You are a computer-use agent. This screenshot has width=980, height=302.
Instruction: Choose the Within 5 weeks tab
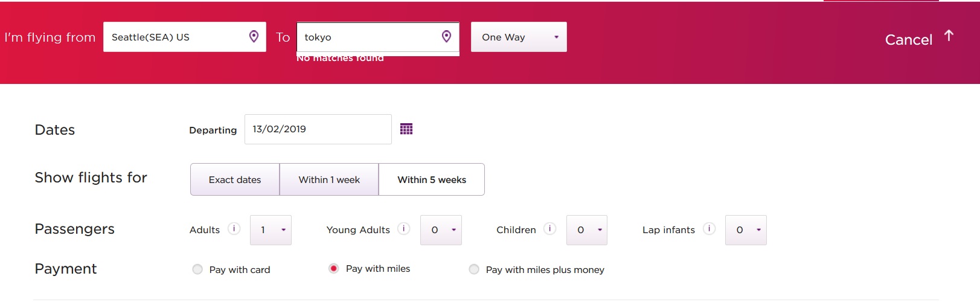point(432,180)
